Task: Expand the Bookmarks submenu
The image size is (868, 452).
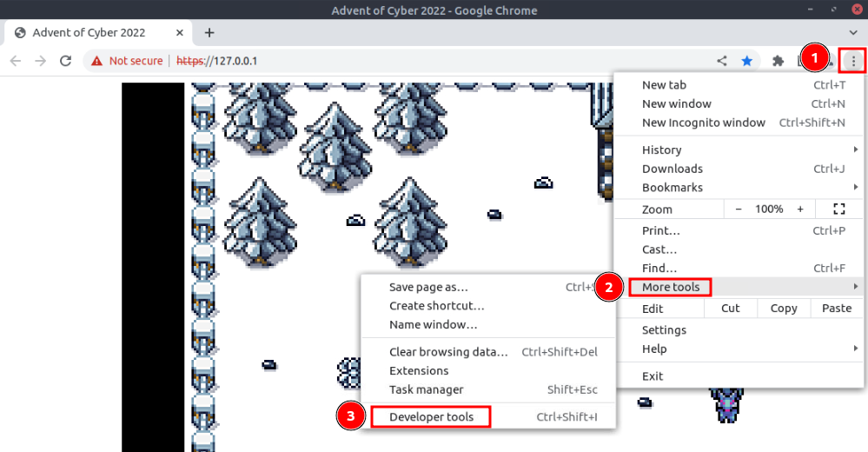Action: click(672, 188)
